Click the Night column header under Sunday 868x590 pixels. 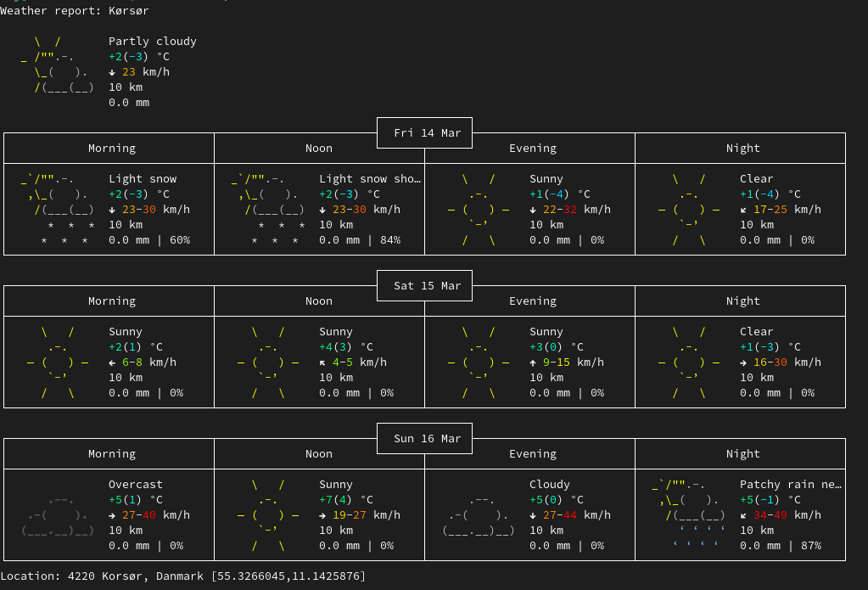pos(742,454)
